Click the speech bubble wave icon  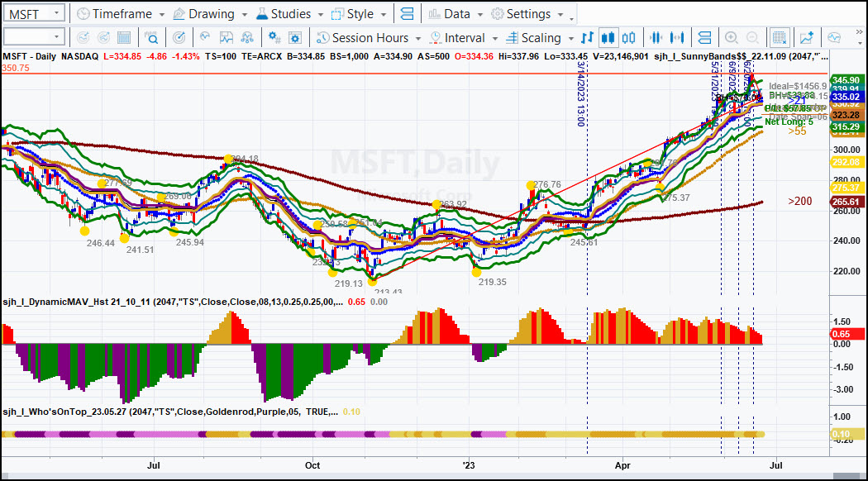(833, 38)
